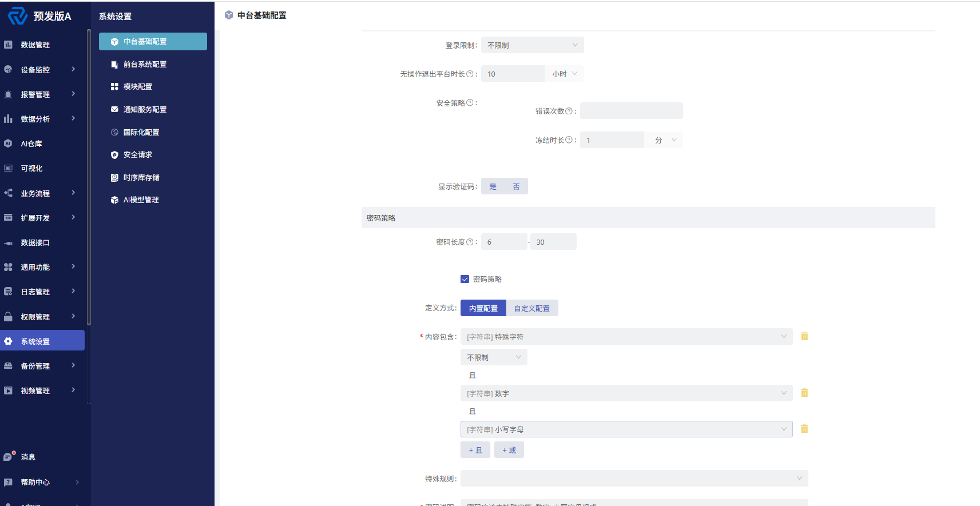Click help icon next to 错误次数

coord(569,111)
